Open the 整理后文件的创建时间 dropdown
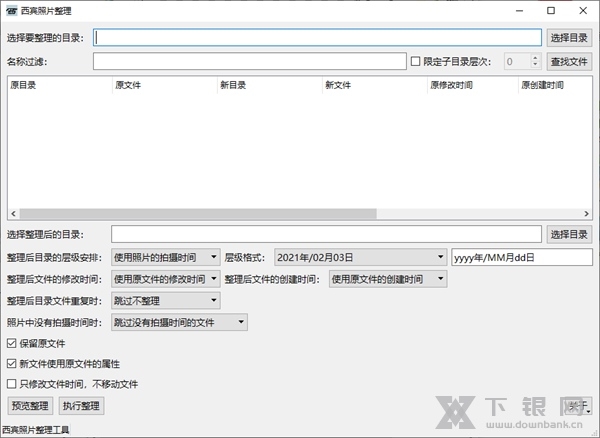 pos(388,279)
